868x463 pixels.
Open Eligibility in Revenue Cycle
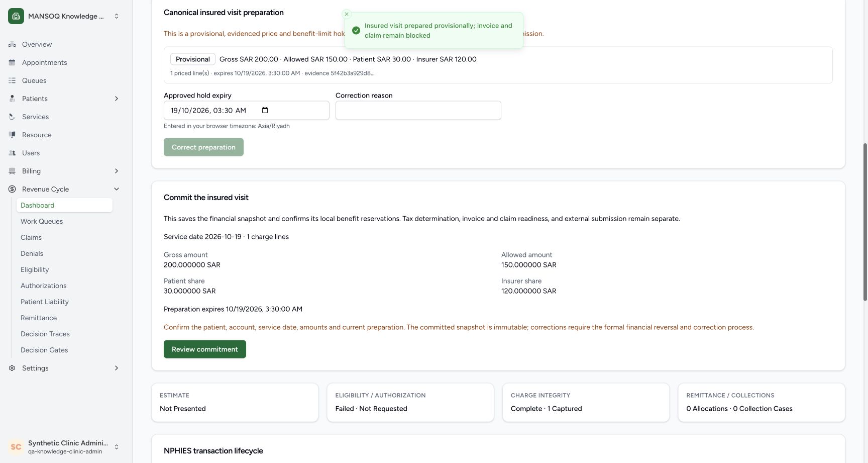(x=64, y=269)
